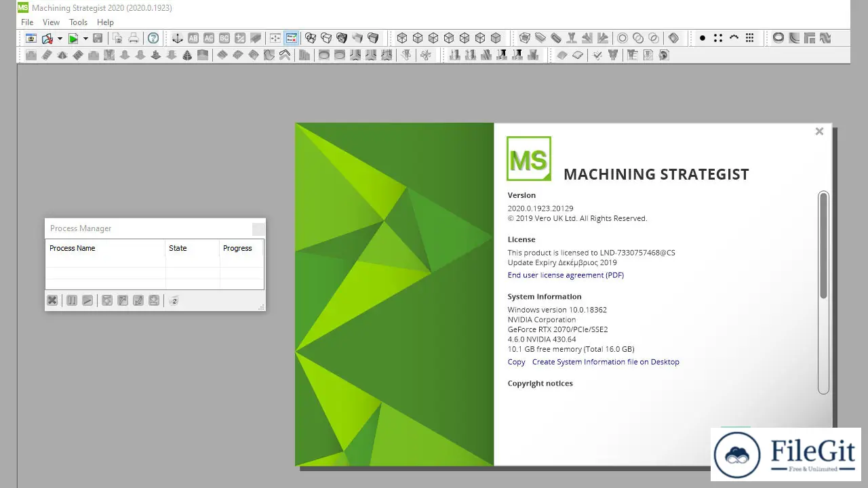Viewport: 868px width, 488px height.
Task: Click the pause icon in Process Manager
Action: (72, 300)
